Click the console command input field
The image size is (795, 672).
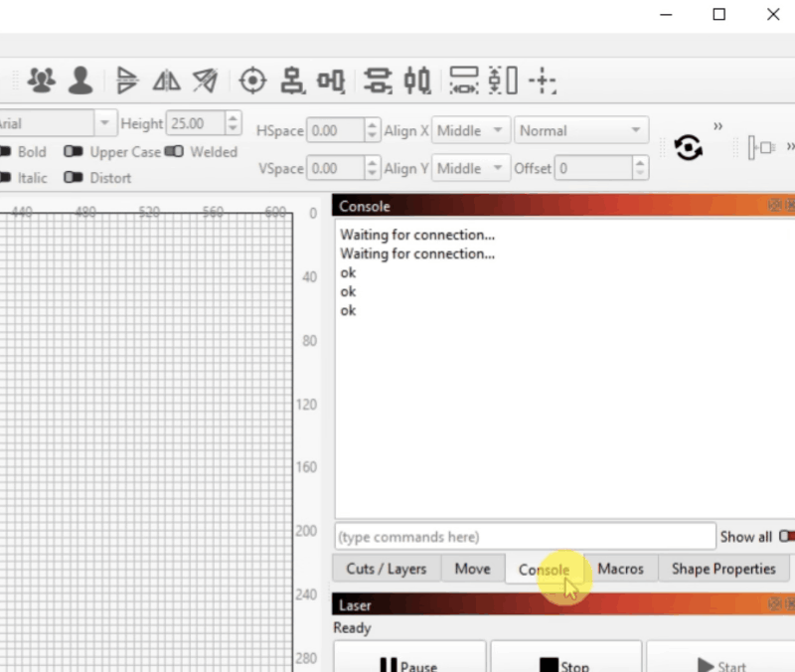point(525,537)
